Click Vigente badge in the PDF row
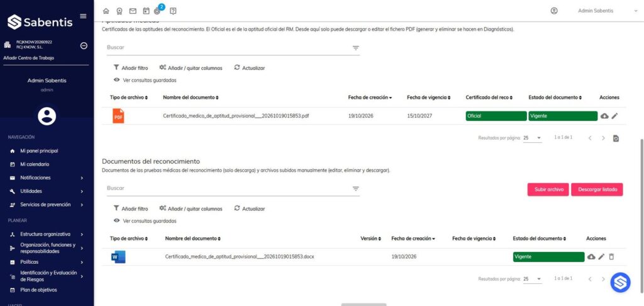 point(563,116)
